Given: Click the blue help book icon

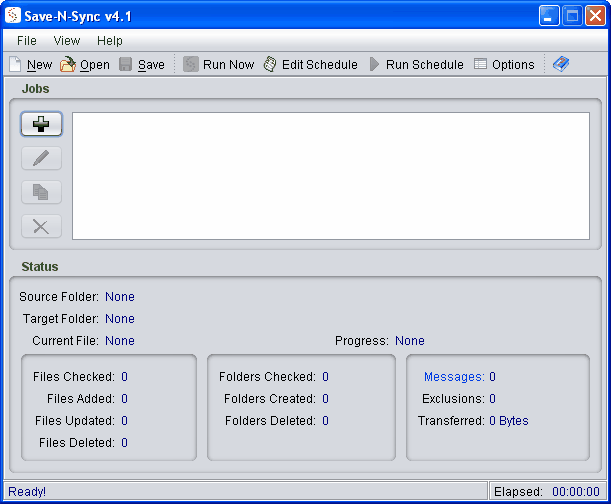Looking at the screenshot, I should (561, 64).
